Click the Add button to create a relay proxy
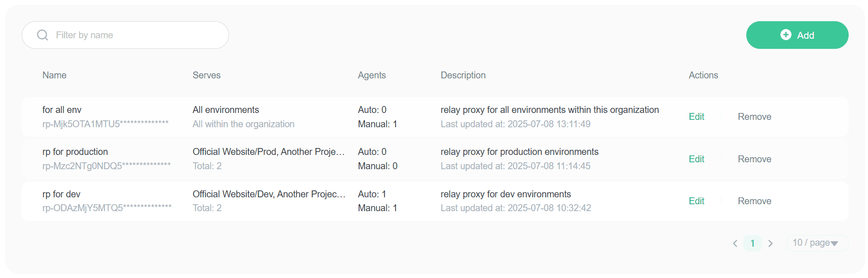 (x=797, y=35)
